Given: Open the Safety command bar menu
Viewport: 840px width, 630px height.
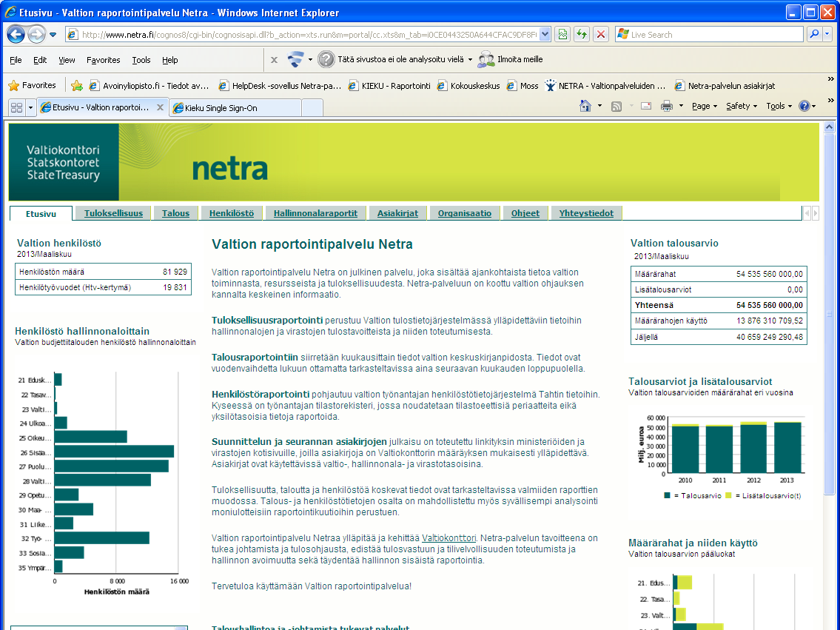Looking at the screenshot, I should click(742, 106).
